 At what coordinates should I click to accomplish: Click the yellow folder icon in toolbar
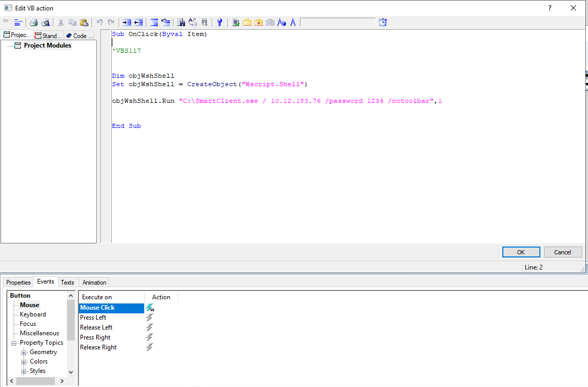(247, 22)
